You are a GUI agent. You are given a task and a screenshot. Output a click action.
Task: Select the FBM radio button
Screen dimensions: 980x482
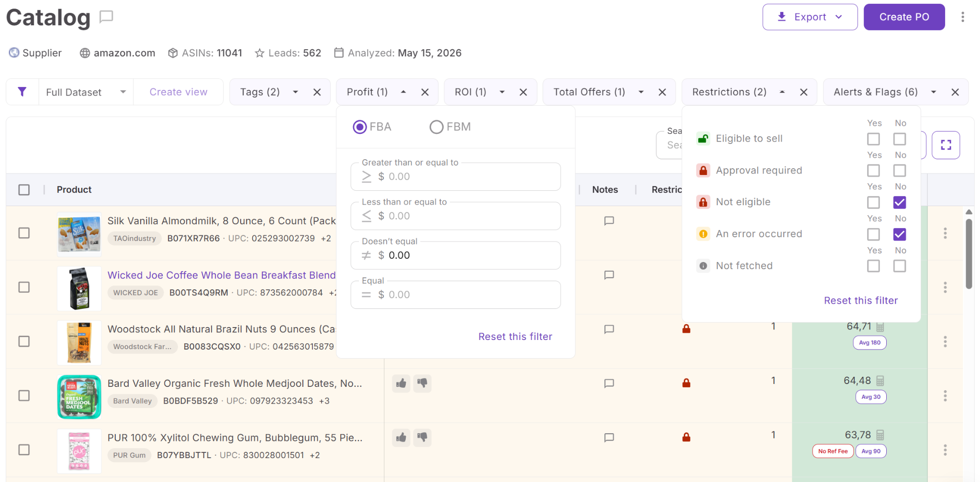click(x=436, y=127)
